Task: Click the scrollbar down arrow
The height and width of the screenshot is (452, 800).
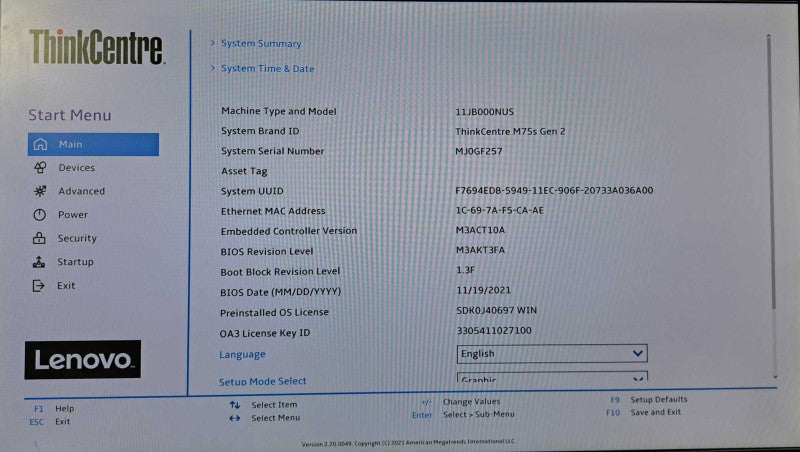Action: [775, 376]
